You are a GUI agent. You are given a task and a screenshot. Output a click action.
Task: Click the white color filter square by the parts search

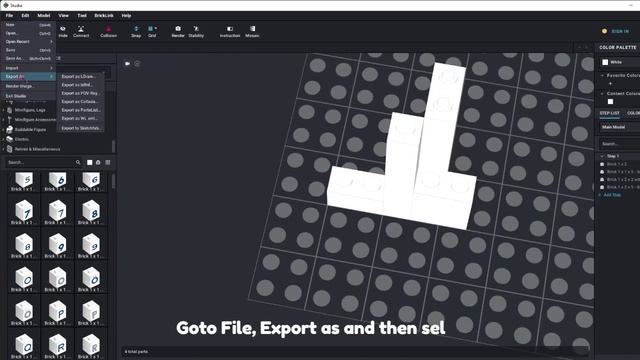click(89, 162)
